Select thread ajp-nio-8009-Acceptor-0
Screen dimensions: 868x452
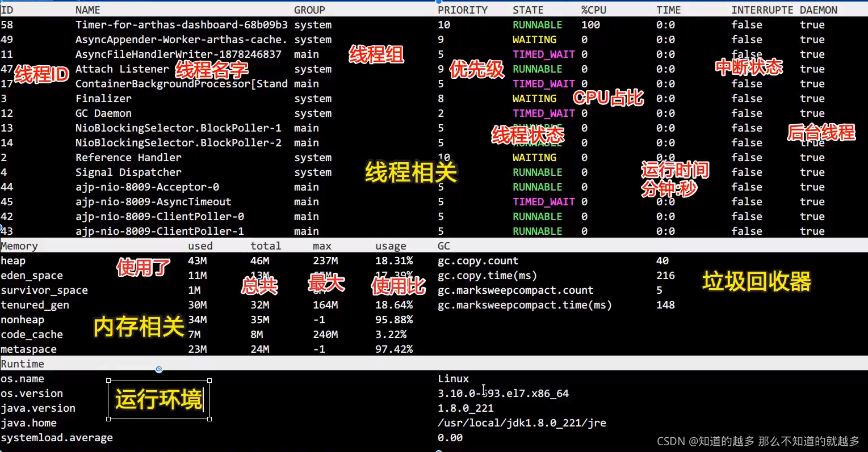tap(147, 187)
